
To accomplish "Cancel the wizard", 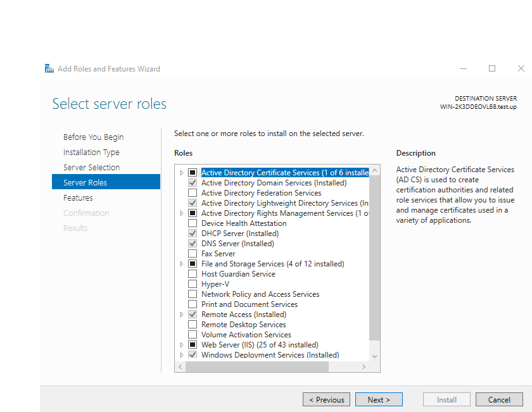I will pyautogui.click(x=499, y=399).
